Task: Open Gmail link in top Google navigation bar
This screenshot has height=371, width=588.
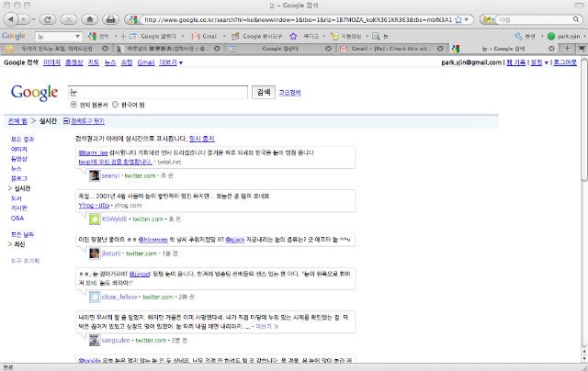Action: (146, 62)
